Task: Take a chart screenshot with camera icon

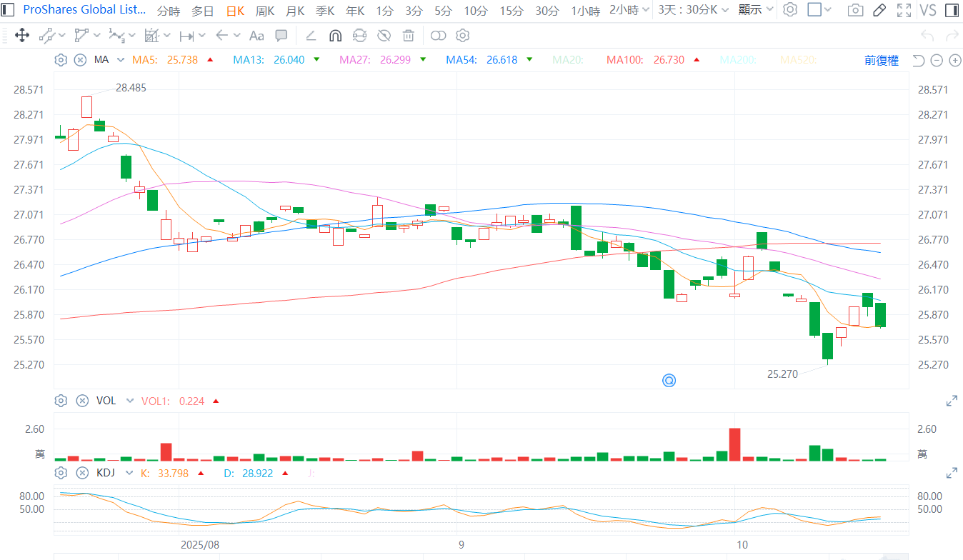Action: pos(854,10)
